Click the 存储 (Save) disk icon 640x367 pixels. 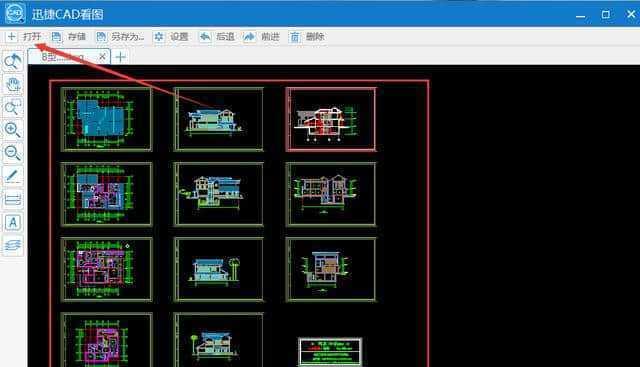pos(56,37)
